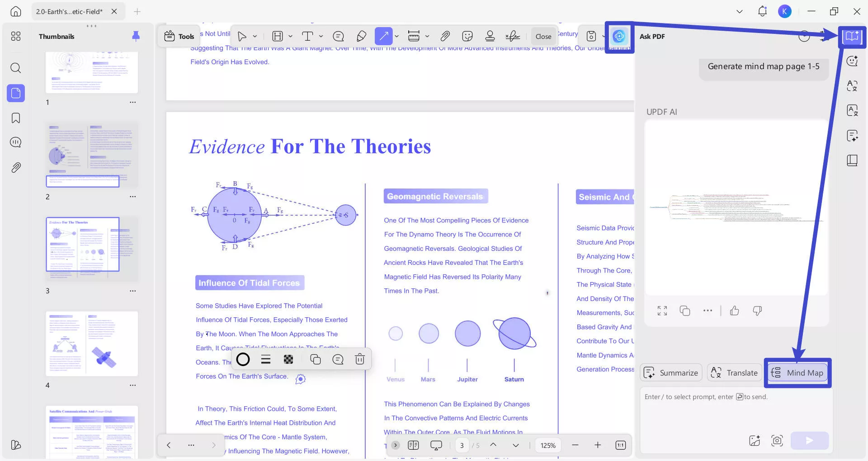The image size is (868, 461).
Task: Click the Summarize button
Action: point(671,372)
